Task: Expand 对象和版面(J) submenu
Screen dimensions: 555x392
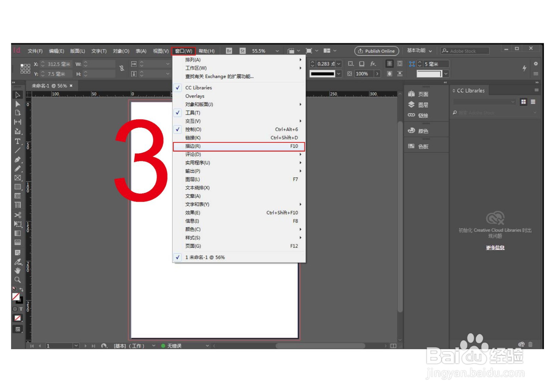Action: [x=239, y=104]
